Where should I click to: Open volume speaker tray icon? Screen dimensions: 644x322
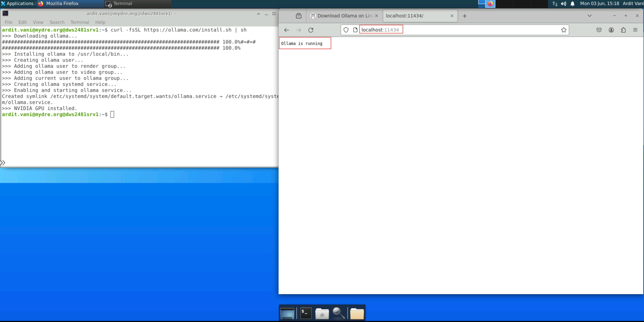tap(563, 4)
